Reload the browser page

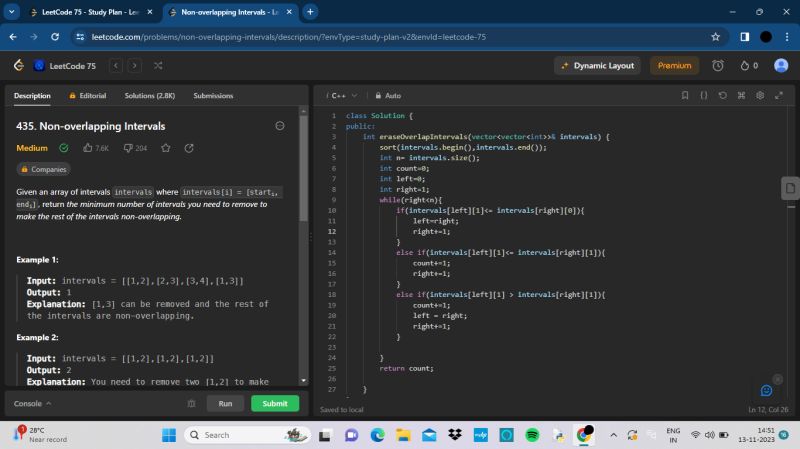55,37
